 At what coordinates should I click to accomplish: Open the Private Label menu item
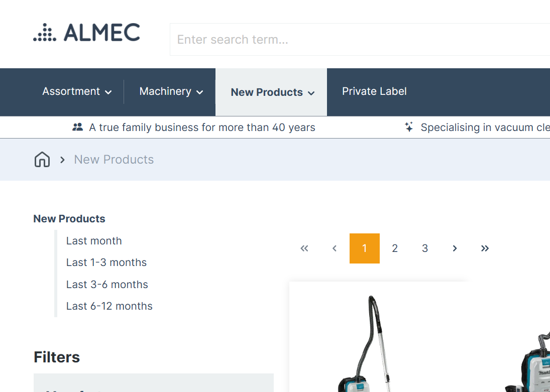pyautogui.click(x=374, y=91)
